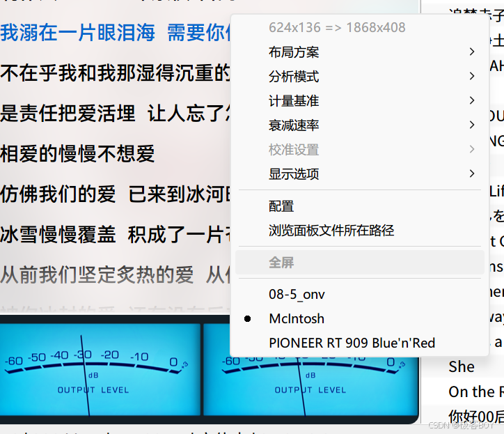Screen dimensions: 504x434
Task: Choose 配置 in the context menu
Action: 359,206
